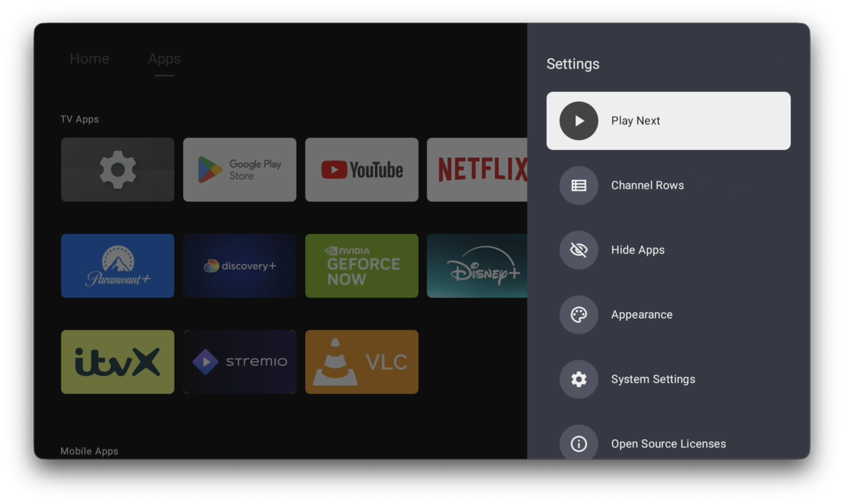
Task: Launch VLC media player tile
Action: click(362, 362)
